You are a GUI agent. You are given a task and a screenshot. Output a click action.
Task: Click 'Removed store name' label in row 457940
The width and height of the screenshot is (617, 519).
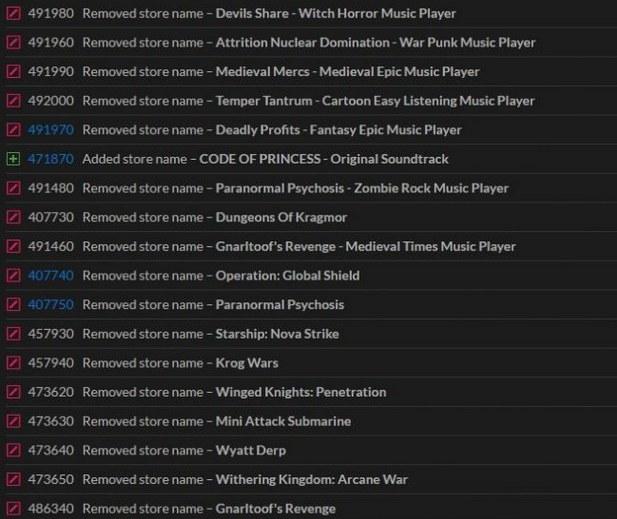coord(143,363)
